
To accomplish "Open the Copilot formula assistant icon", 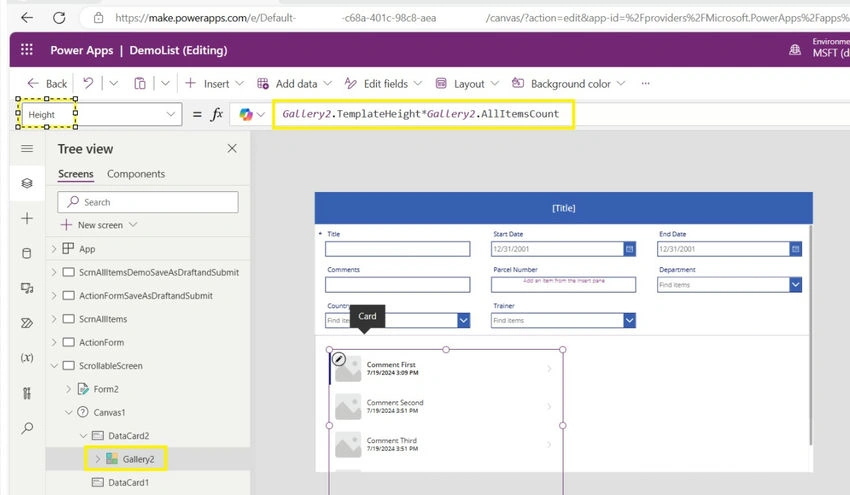I will 246,114.
